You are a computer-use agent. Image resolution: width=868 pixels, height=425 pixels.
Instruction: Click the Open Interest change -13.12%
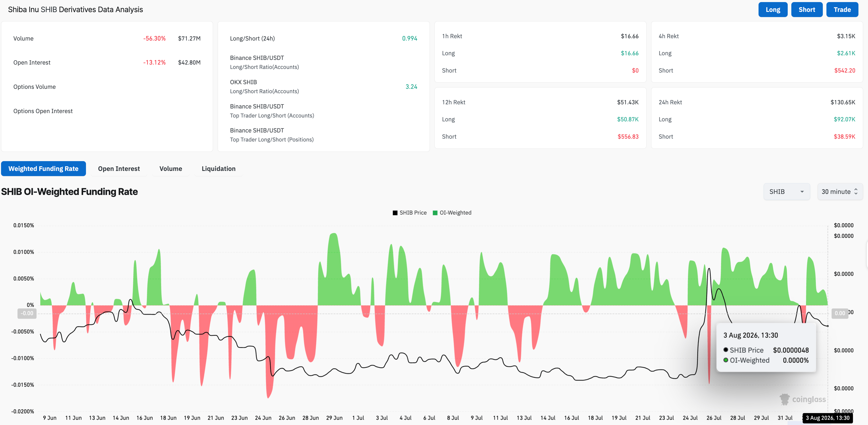[x=154, y=62]
